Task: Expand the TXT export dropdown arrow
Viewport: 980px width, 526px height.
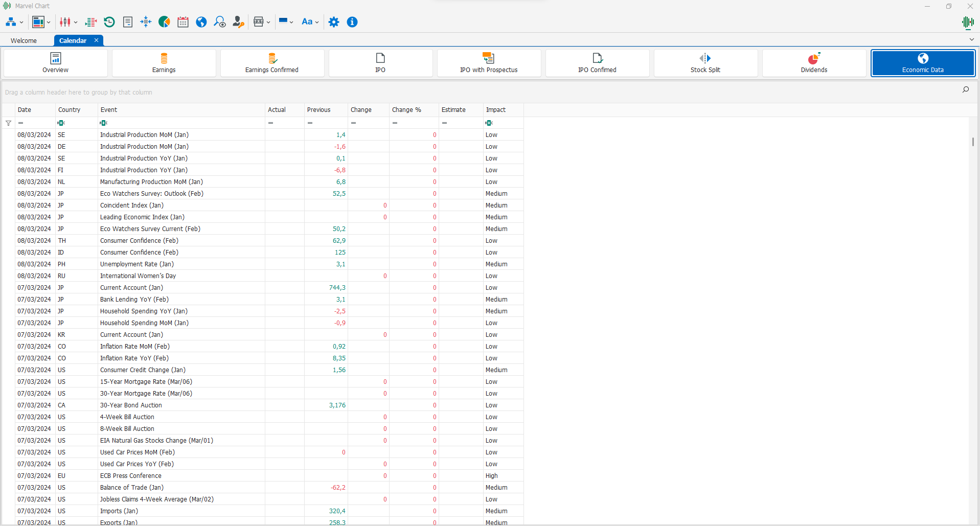Action: pos(268,22)
